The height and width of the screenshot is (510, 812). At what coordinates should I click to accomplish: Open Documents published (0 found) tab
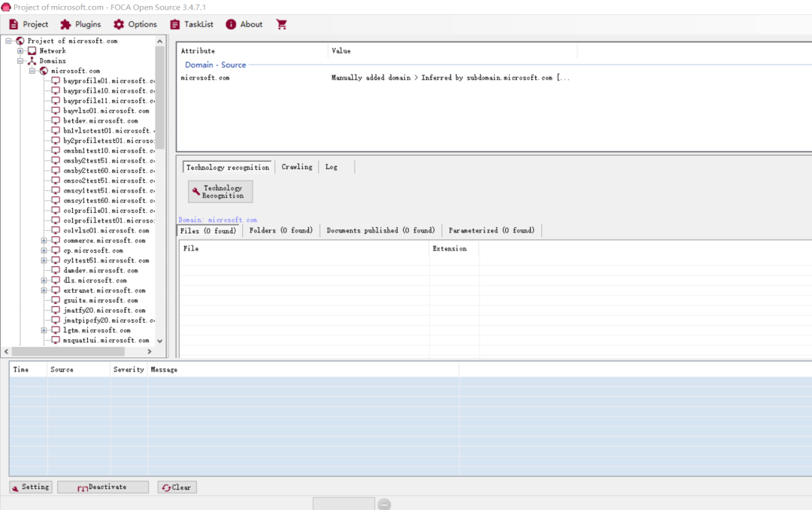[380, 231]
